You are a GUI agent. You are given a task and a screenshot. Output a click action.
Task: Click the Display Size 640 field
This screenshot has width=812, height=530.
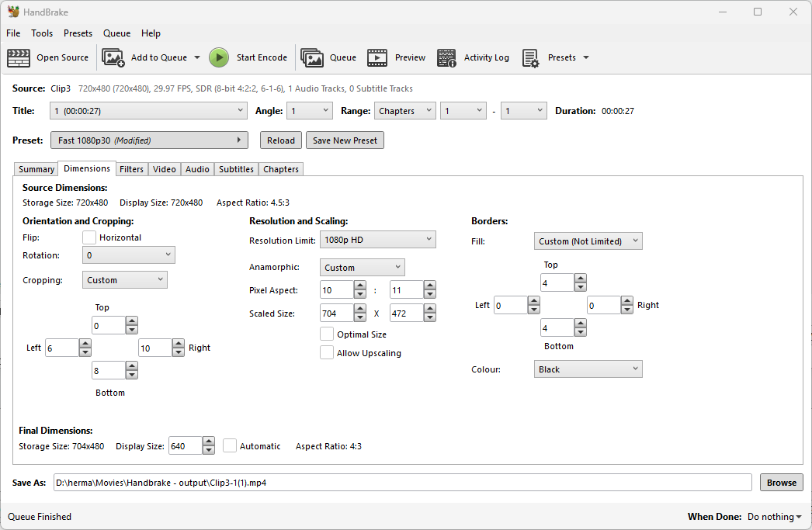point(186,446)
